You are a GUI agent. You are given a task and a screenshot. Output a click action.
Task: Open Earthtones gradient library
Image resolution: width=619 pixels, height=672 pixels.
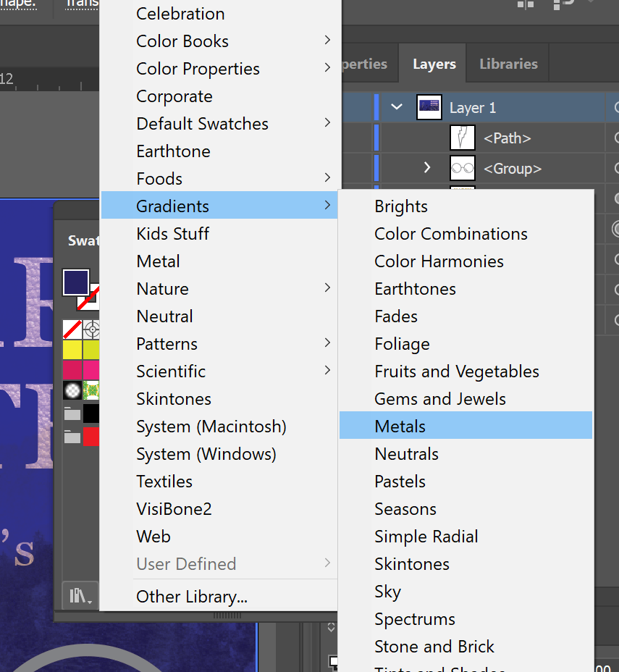pyautogui.click(x=415, y=288)
